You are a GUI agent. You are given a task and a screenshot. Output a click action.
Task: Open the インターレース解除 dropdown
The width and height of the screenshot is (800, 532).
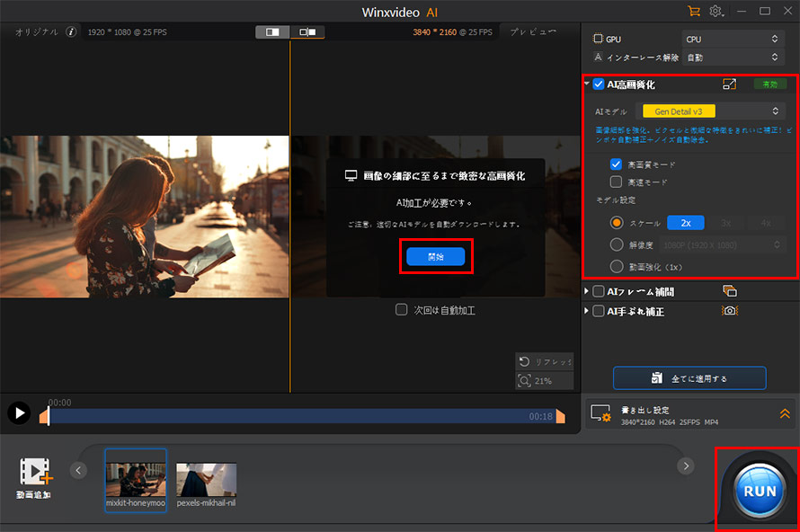pos(732,58)
